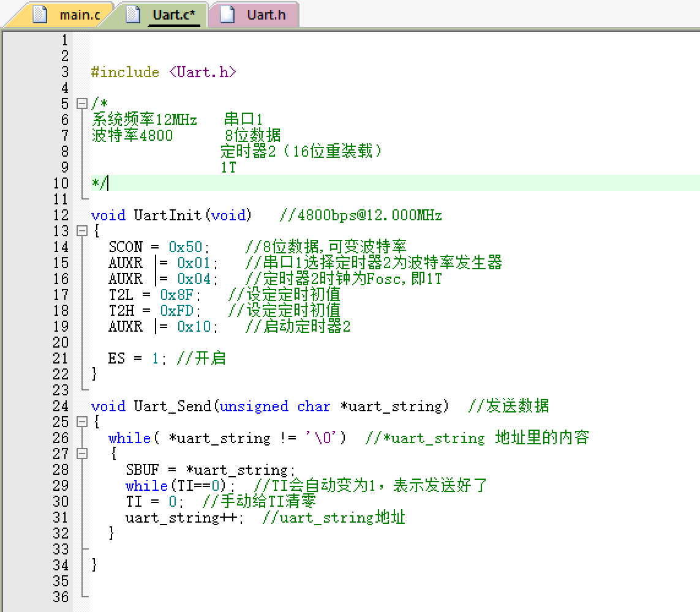Click the comment text '系统频率12MHz'
The height and width of the screenshot is (612, 700).
144,119
